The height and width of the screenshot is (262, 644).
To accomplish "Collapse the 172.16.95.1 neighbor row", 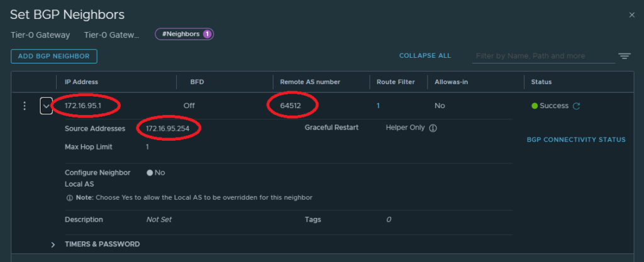I will click(x=46, y=106).
